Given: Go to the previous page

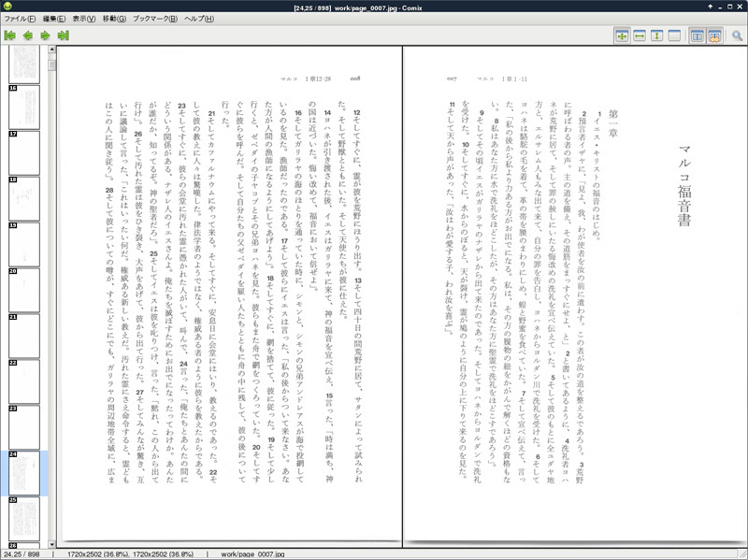Looking at the screenshot, I should point(28,36).
